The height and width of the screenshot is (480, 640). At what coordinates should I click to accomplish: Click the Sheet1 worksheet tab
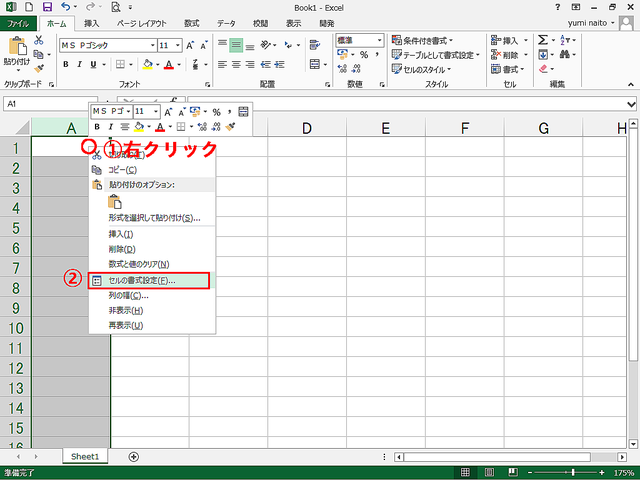point(84,456)
